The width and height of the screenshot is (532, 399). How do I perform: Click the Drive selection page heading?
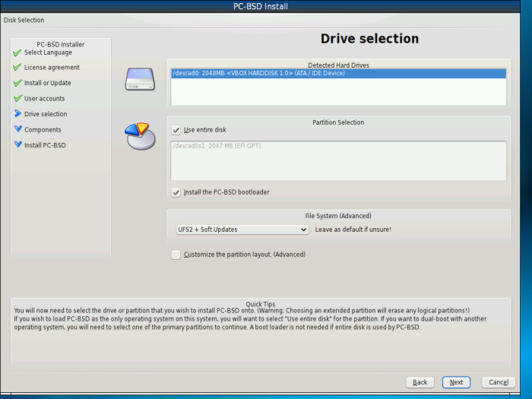tap(369, 39)
